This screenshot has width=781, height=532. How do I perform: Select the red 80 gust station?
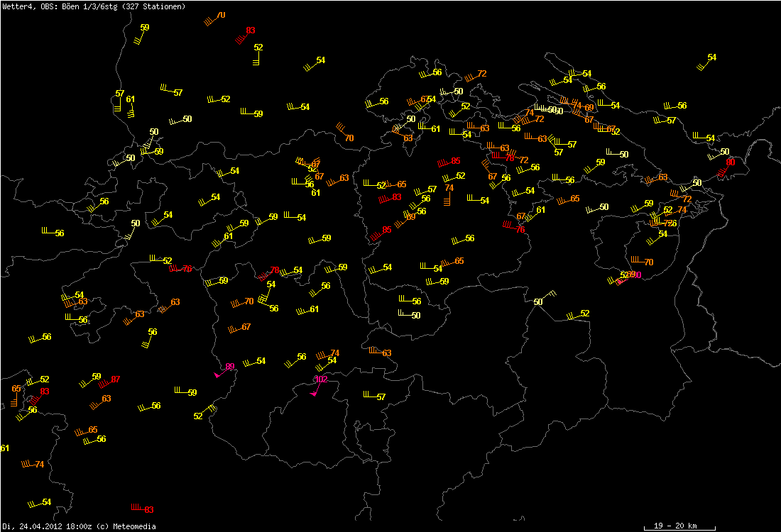[731, 162]
